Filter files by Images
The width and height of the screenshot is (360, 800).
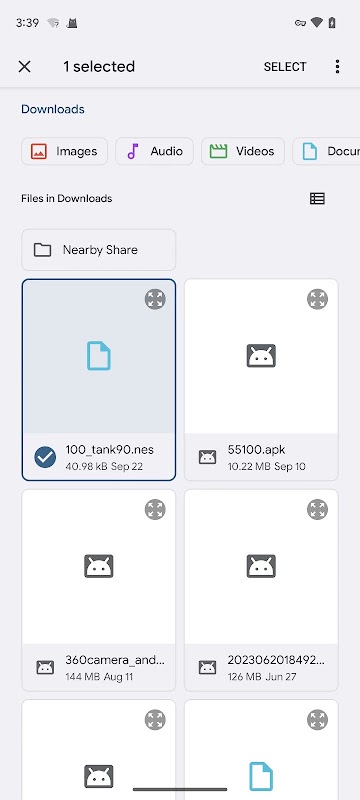pyautogui.click(x=64, y=151)
